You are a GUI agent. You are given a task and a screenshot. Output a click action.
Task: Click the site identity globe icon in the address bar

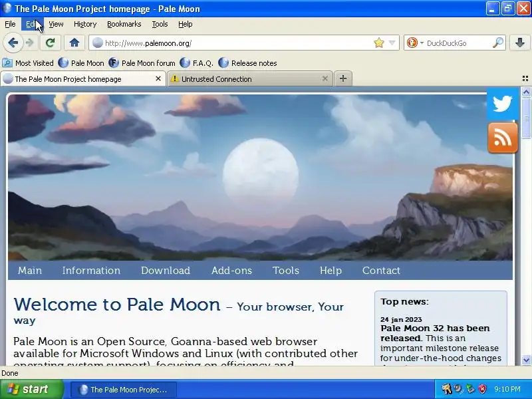[98, 43]
